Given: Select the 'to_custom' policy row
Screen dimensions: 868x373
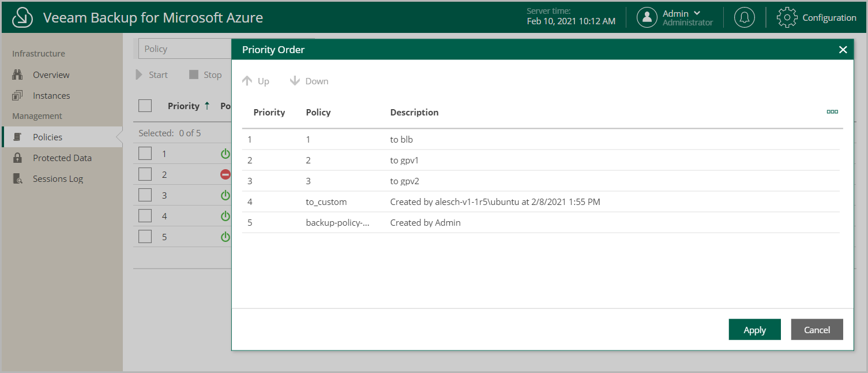Looking at the screenshot, I should [x=540, y=202].
